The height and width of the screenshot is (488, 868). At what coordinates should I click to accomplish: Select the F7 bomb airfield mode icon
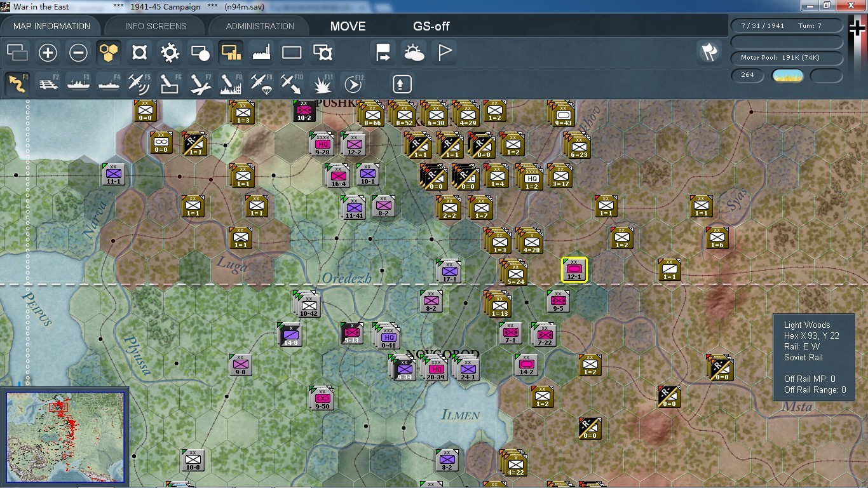point(200,84)
